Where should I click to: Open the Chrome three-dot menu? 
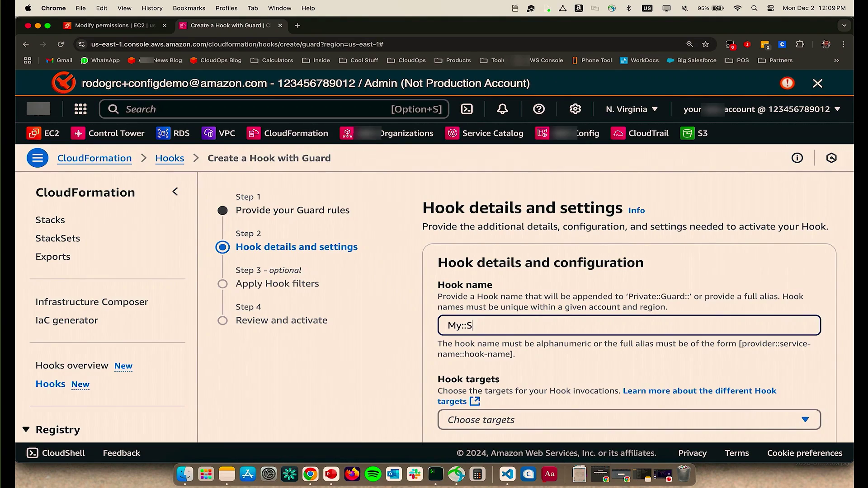pyautogui.click(x=843, y=44)
